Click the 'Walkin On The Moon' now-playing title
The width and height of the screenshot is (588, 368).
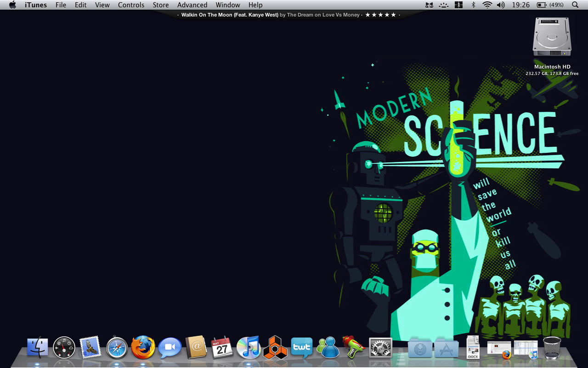pos(230,15)
